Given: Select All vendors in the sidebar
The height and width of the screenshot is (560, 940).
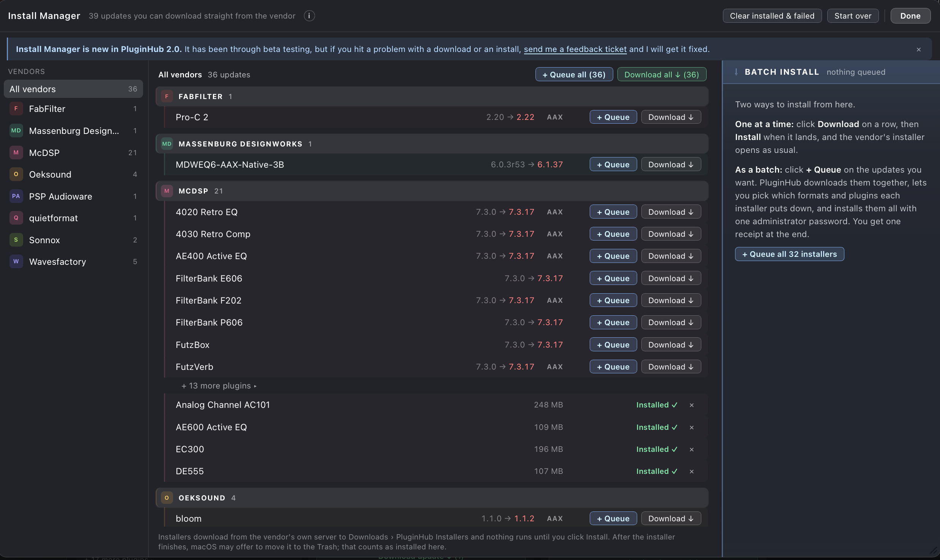Looking at the screenshot, I should click(73, 89).
